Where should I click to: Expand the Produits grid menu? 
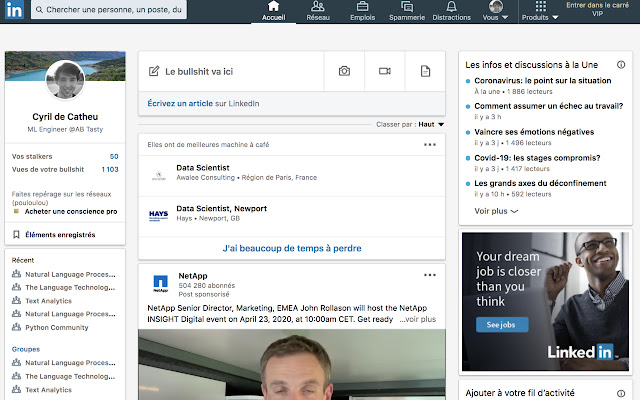[540, 11]
